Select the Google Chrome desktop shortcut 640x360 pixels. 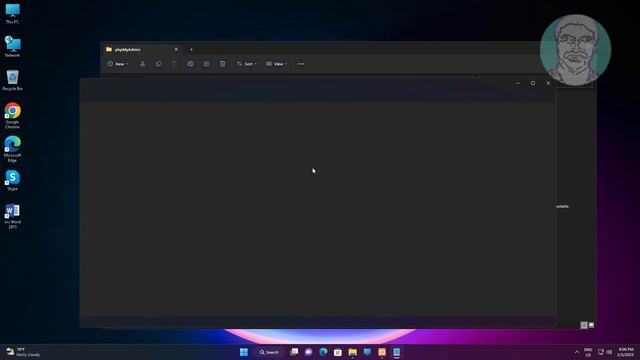(12, 116)
